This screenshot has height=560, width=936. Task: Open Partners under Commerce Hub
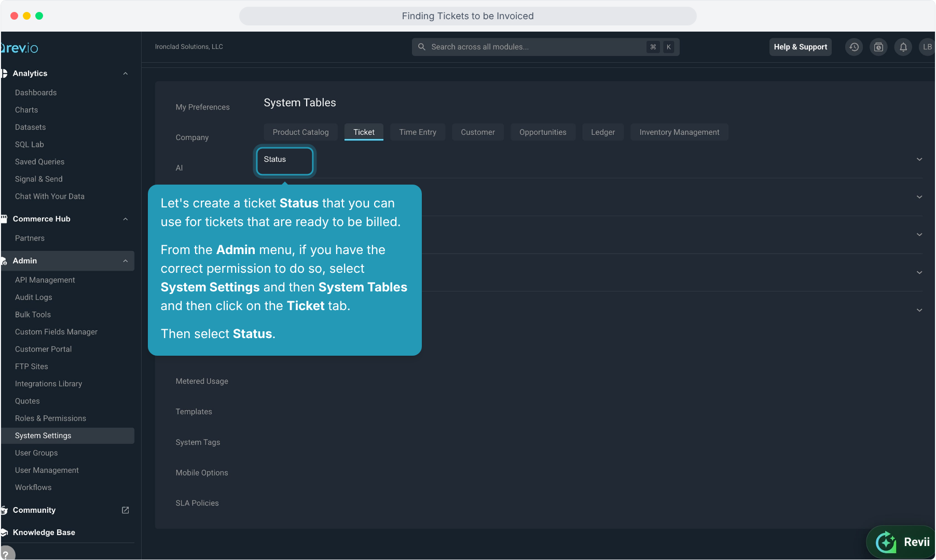(30, 239)
